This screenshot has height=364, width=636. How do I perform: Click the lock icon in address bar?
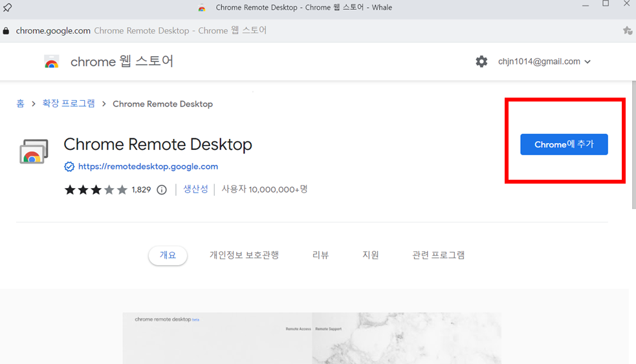pos(6,31)
